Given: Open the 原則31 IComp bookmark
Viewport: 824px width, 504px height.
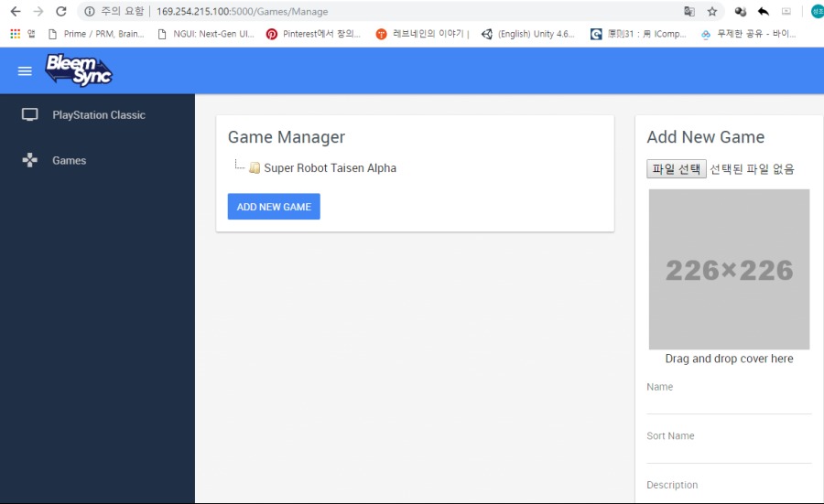Looking at the screenshot, I should (x=638, y=34).
